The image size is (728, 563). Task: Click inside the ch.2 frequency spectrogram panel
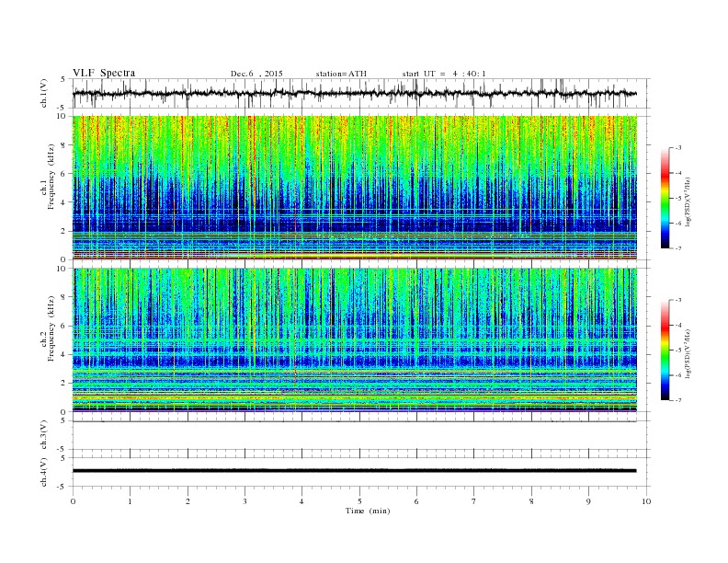pos(355,339)
